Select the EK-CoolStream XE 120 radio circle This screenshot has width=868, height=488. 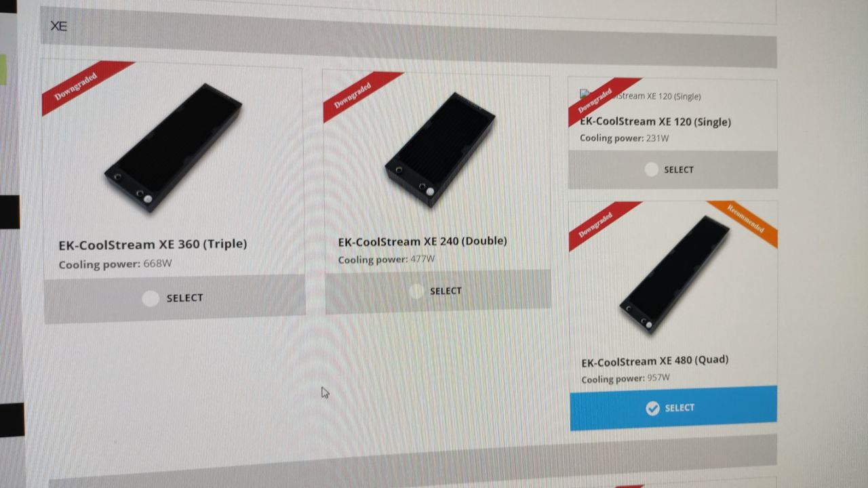coord(651,169)
